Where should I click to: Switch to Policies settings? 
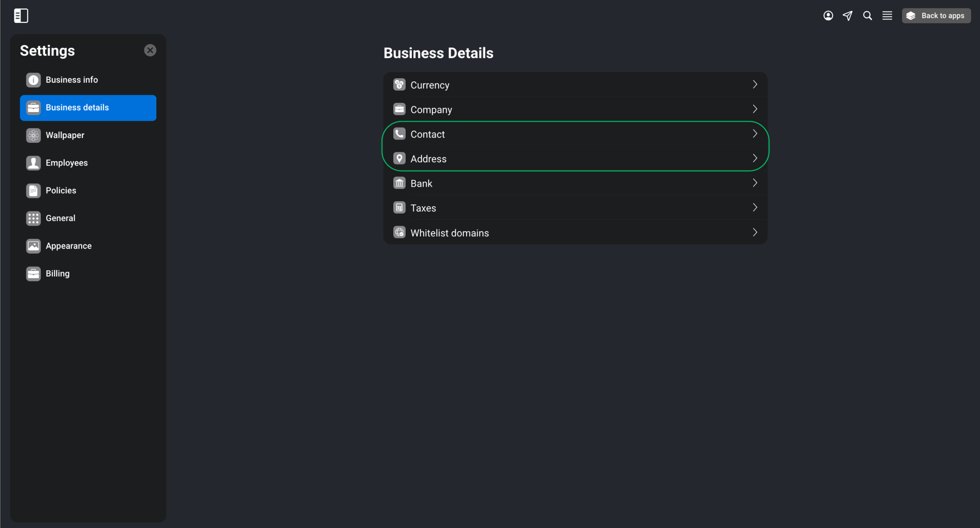point(88,191)
